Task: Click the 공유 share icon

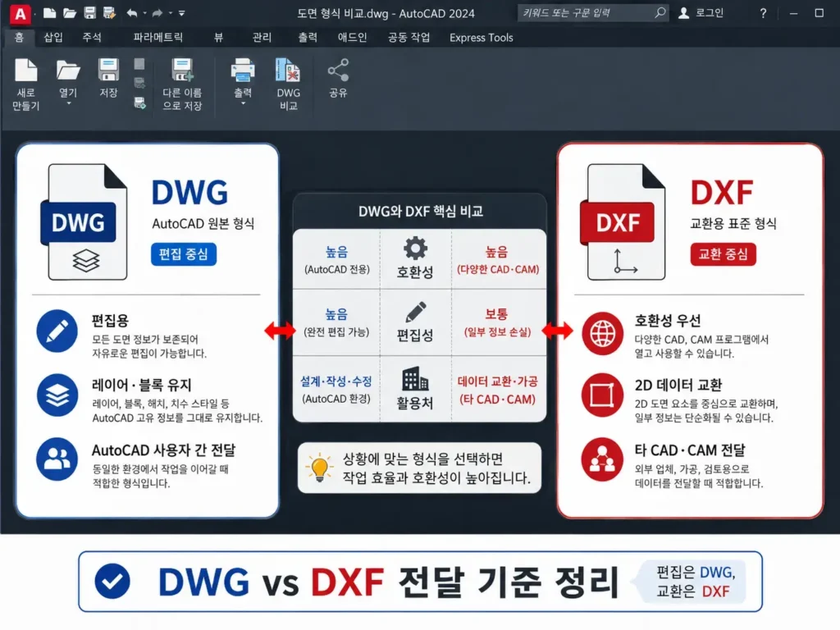Action: coord(338,71)
